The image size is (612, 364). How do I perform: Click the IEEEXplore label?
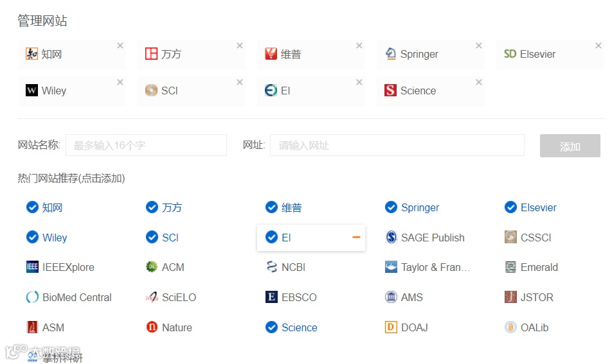pos(68,267)
